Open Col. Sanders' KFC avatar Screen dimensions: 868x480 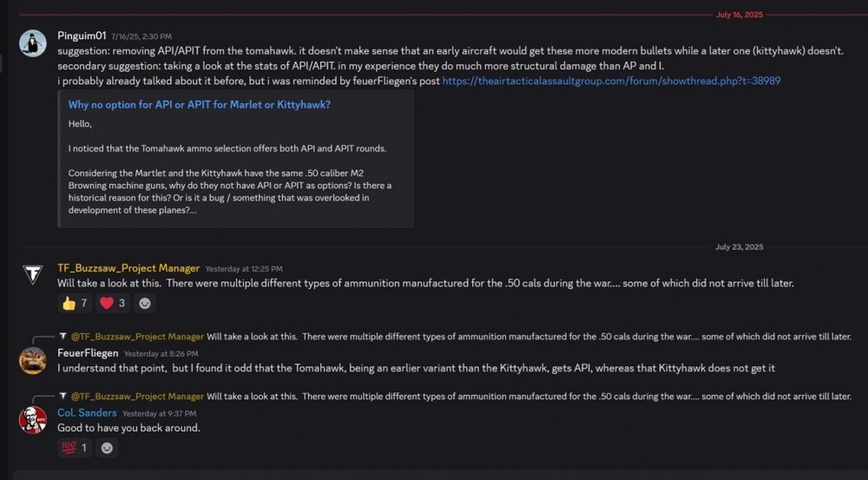pyautogui.click(x=33, y=420)
